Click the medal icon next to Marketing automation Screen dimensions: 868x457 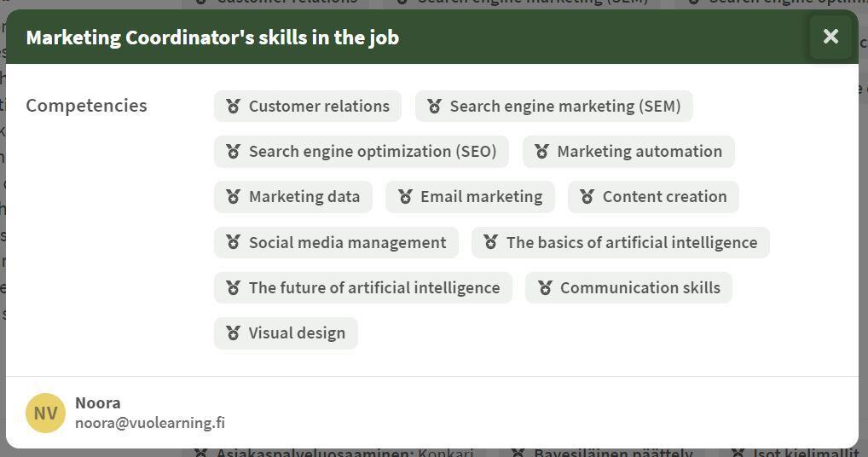pyautogui.click(x=541, y=152)
